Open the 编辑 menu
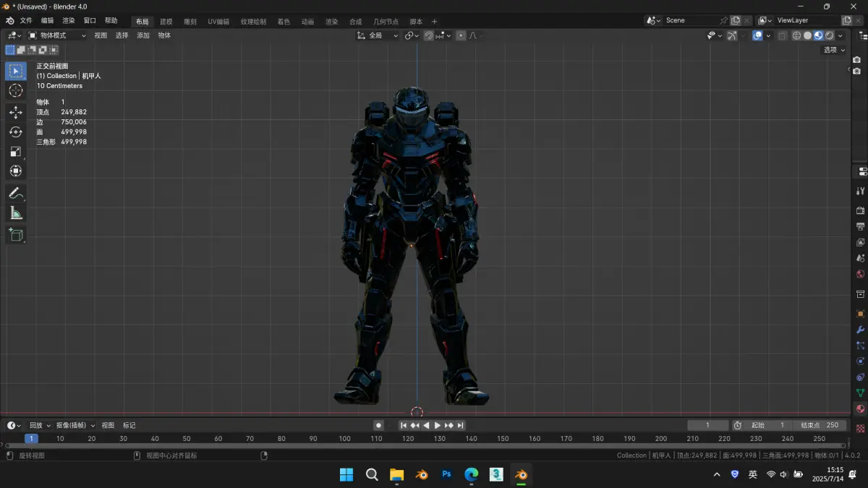Screen dimensions: 868x488 click(x=47, y=21)
